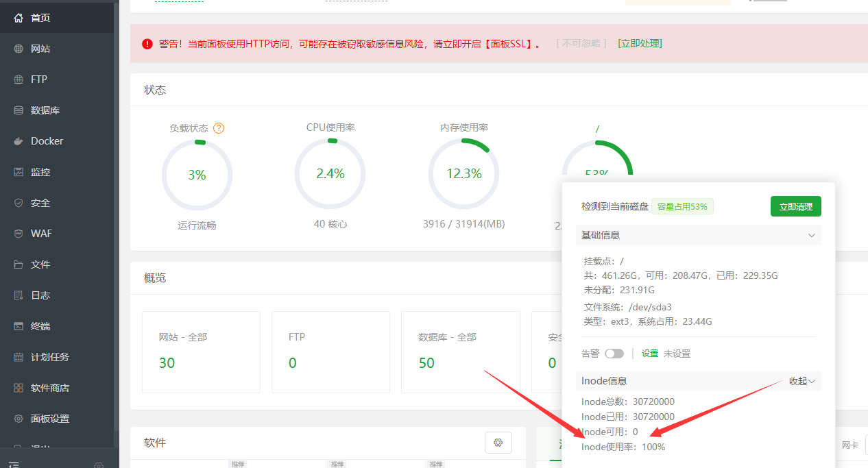The image size is (868, 468).
Task: Click the 3916 / 31914(MB) memory text
Action: 464,224
